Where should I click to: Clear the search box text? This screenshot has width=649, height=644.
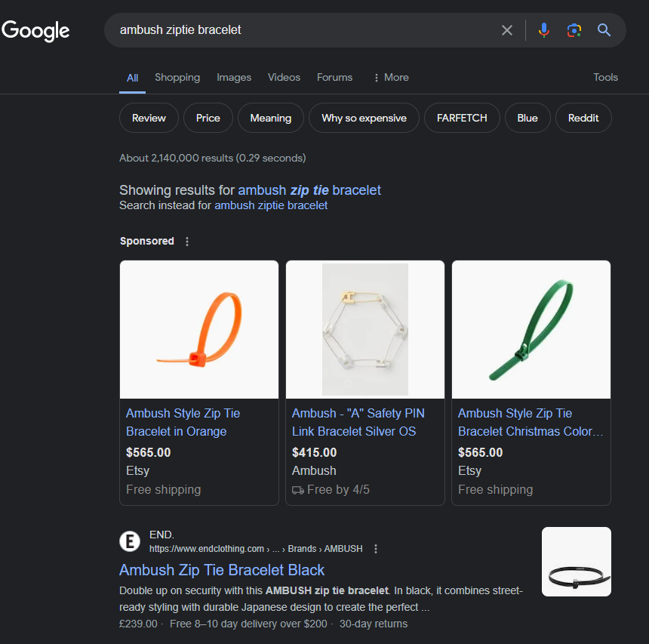[x=507, y=30]
